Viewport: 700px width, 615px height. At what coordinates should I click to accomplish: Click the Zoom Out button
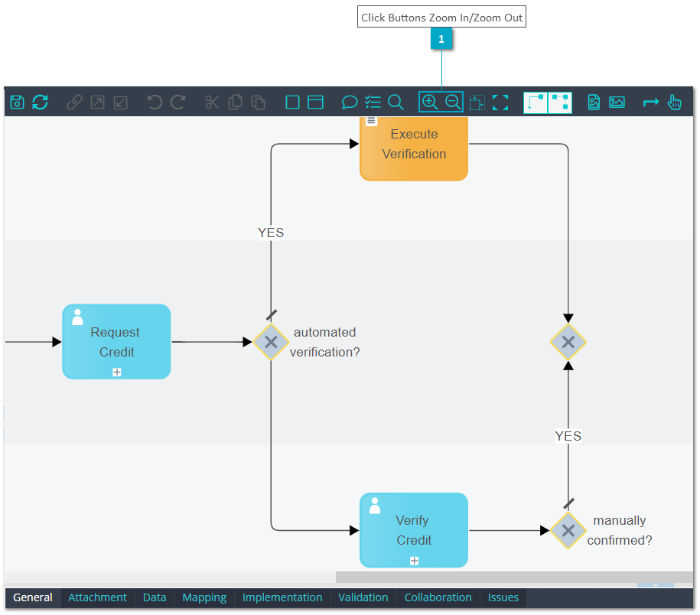coord(453,102)
